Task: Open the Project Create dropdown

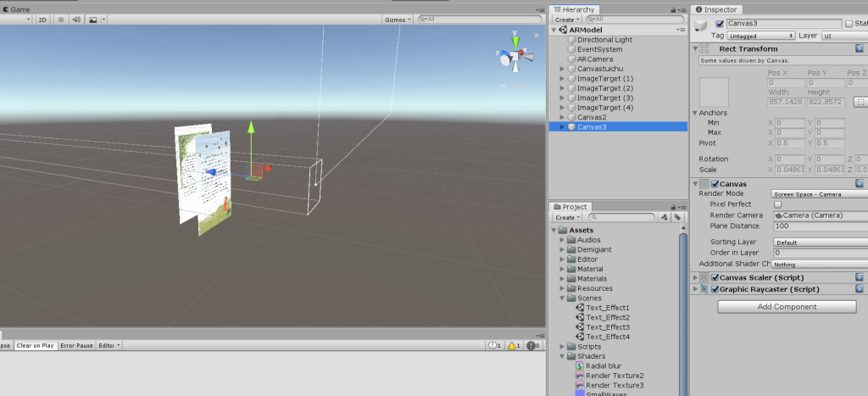Action: coord(567,218)
